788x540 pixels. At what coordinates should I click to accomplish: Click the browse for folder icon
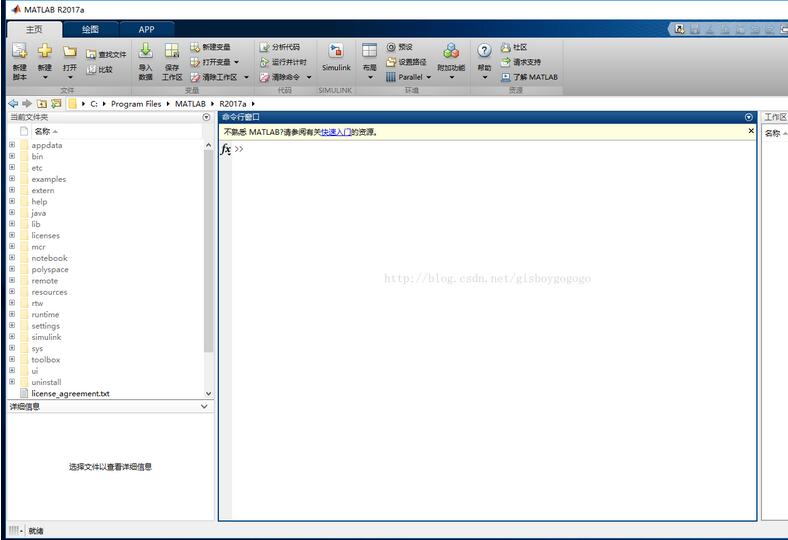coord(56,103)
